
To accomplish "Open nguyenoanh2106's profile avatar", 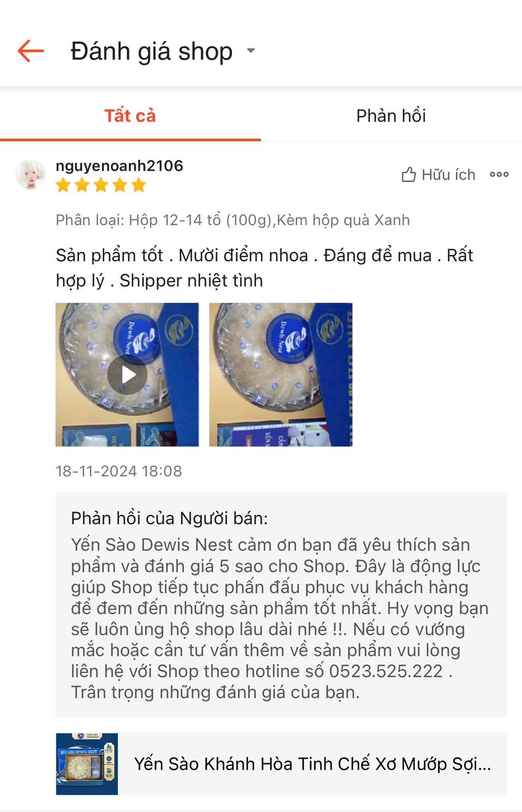I will 31,174.
